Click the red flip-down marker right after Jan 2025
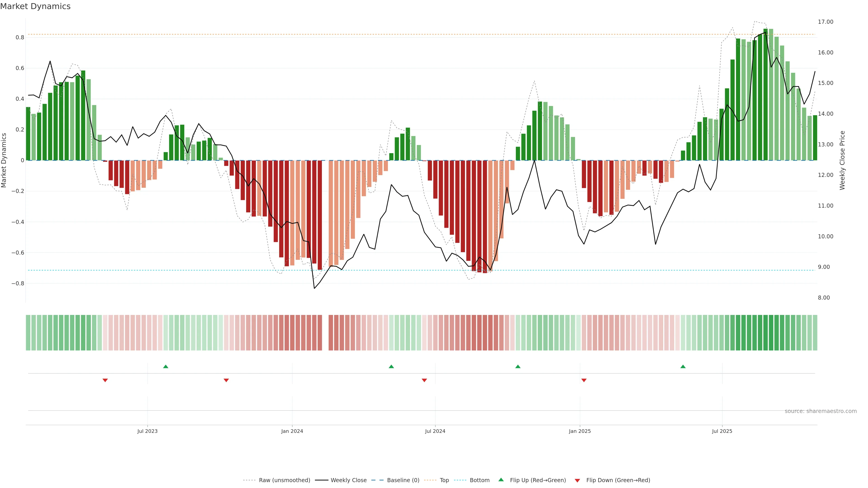 (584, 380)
